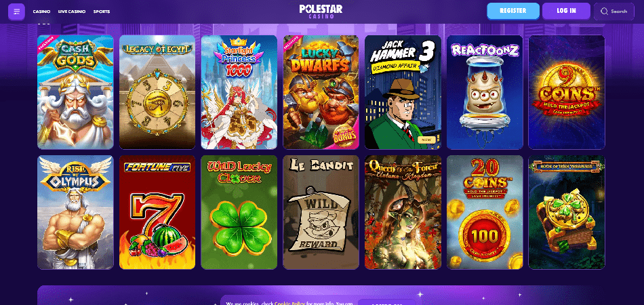Launch the Cash of Gods game

[x=75, y=92]
